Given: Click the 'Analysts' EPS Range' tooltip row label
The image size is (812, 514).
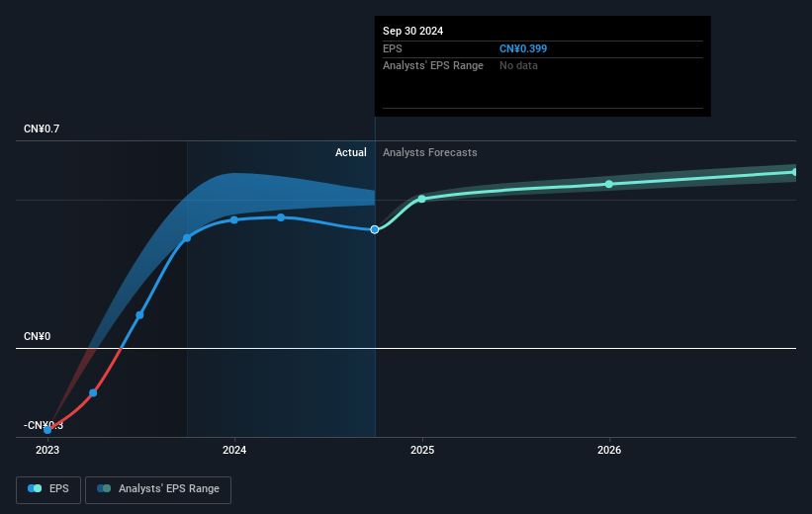Looking at the screenshot, I should click(x=433, y=66).
